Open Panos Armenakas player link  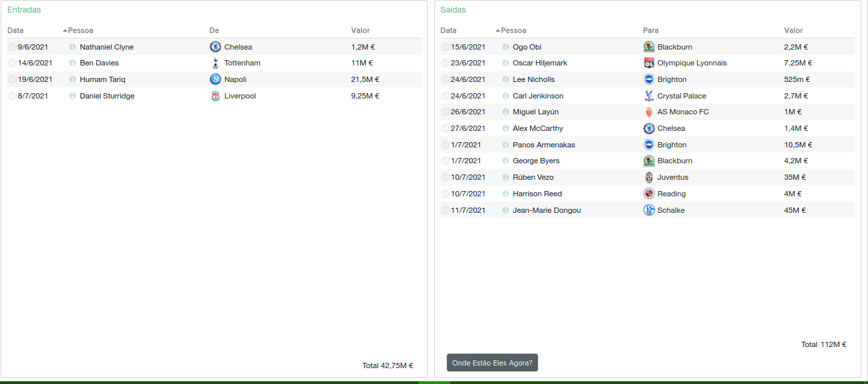click(x=544, y=145)
